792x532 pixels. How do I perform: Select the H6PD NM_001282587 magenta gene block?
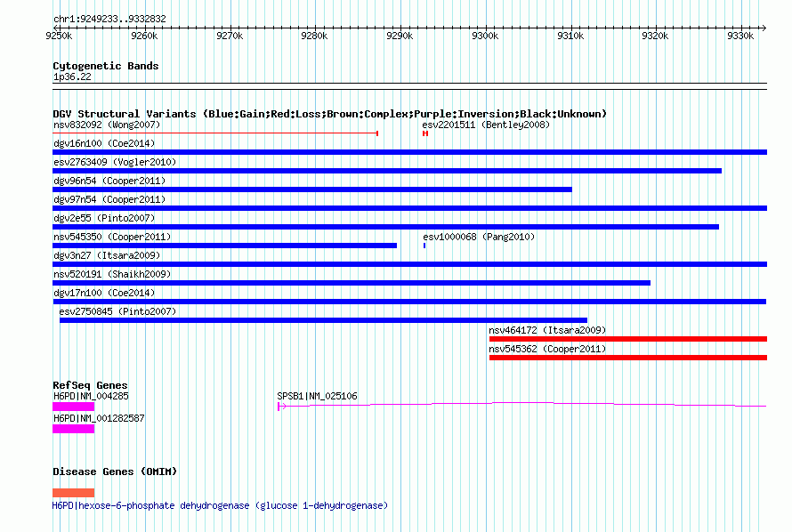point(73,429)
